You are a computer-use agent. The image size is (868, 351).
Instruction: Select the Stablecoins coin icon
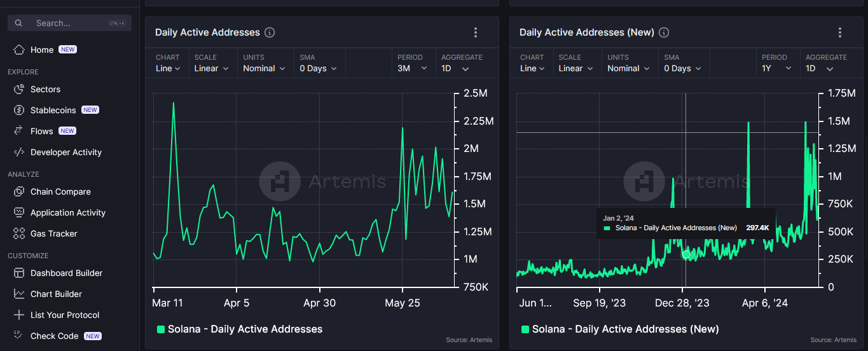coord(18,111)
